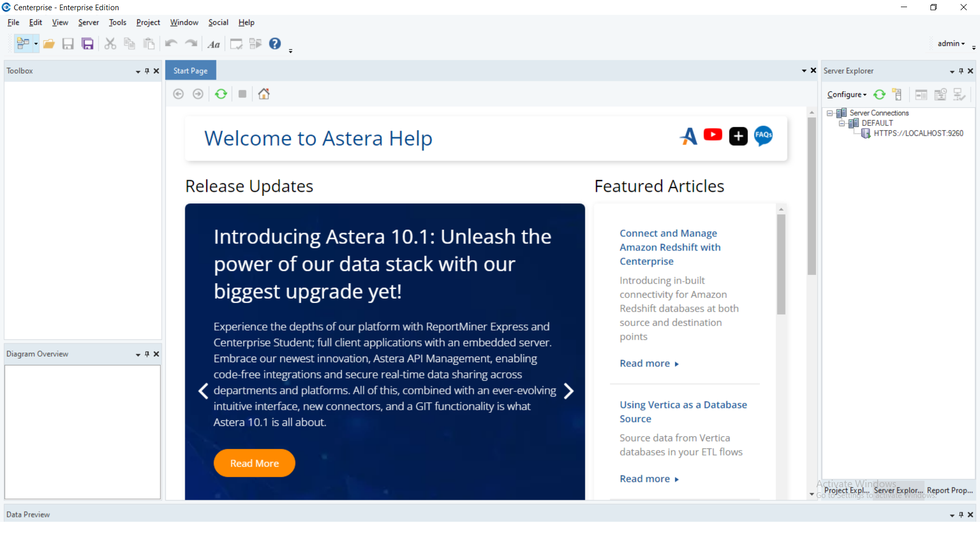The height and width of the screenshot is (551, 980).
Task: Open the Amazon Redshift featured article link
Action: (670, 247)
